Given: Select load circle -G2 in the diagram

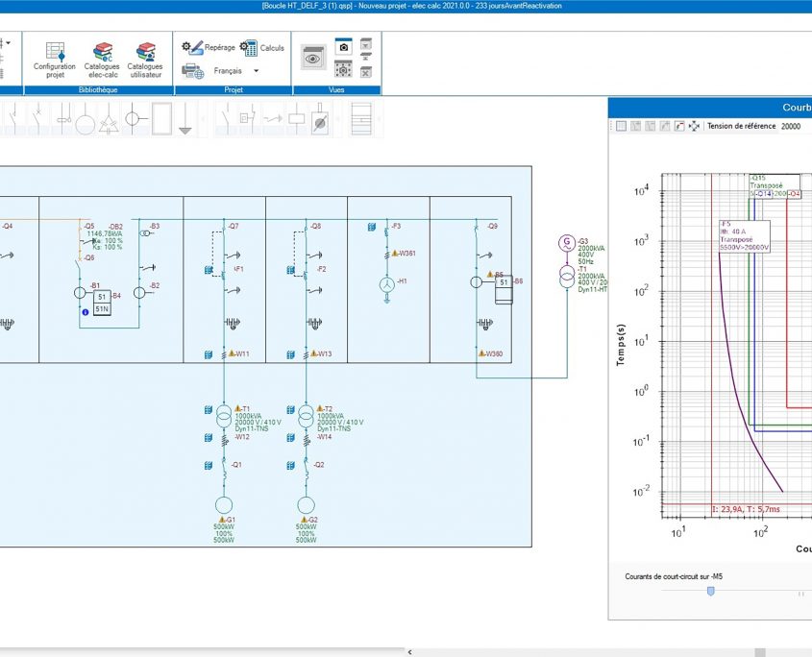Looking at the screenshot, I should [x=306, y=505].
